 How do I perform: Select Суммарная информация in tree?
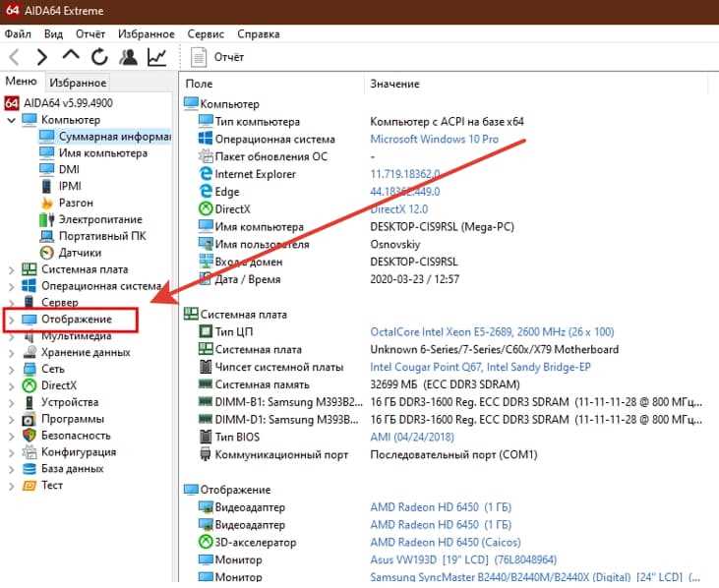click(x=104, y=137)
